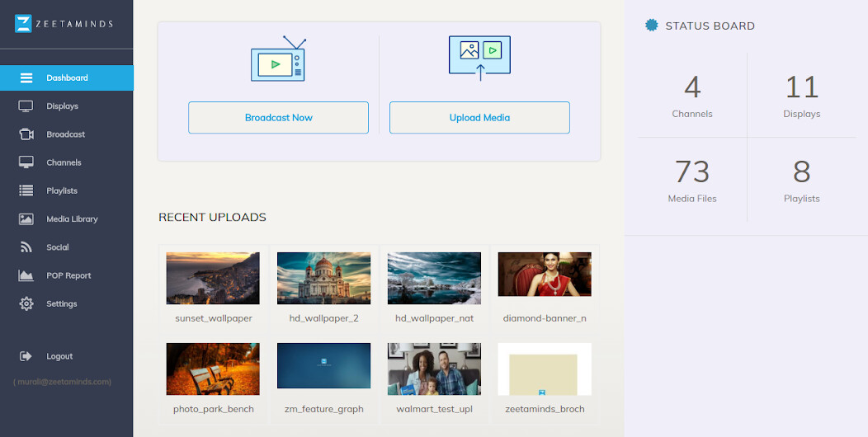Click the hd_wallpaper_2 file name
868x437 pixels.
point(323,318)
